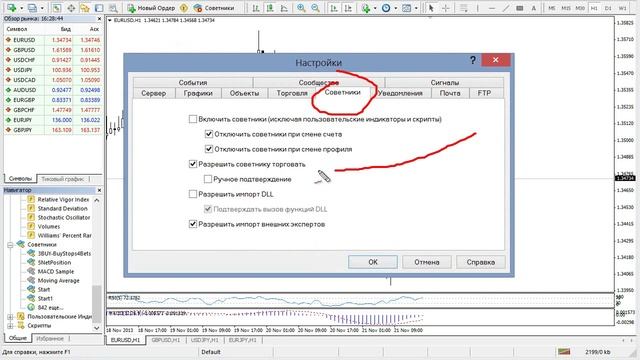Open the 'FTP' settings tab

[x=484, y=93]
